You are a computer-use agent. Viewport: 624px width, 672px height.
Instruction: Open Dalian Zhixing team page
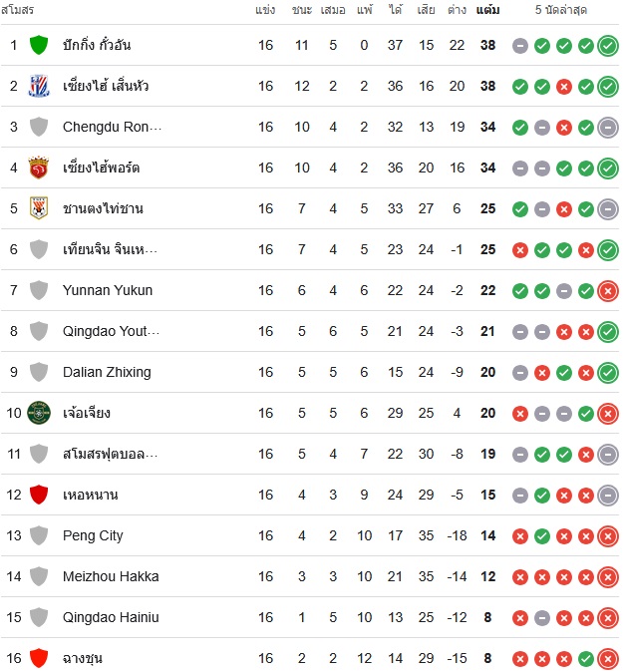coord(107,372)
